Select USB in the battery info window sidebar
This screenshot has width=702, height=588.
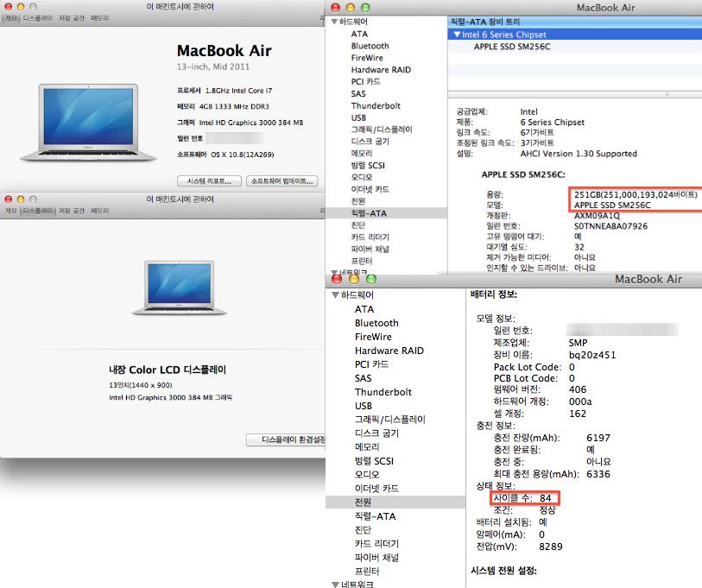pos(363,406)
